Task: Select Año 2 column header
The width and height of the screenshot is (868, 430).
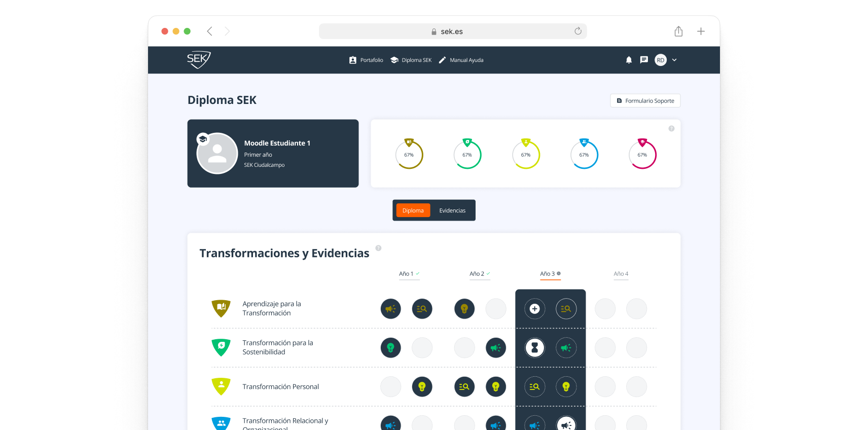Action: click(x=480, y=274)
